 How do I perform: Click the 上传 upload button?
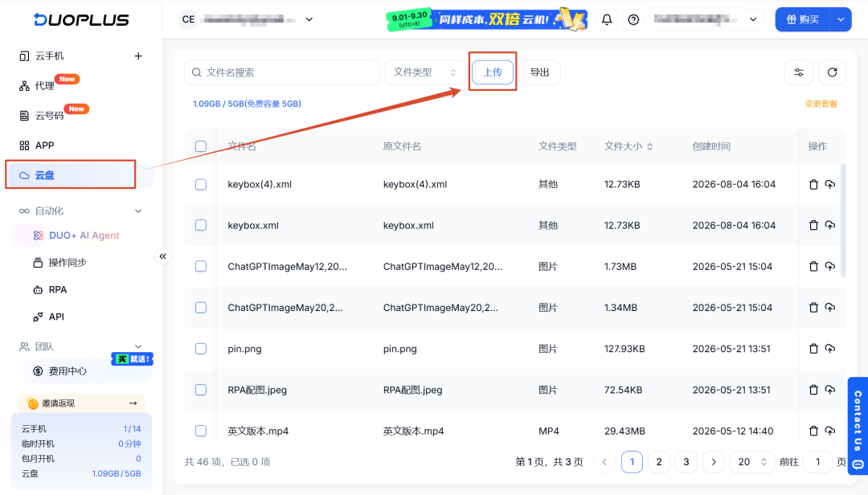(x=493, y=72)
